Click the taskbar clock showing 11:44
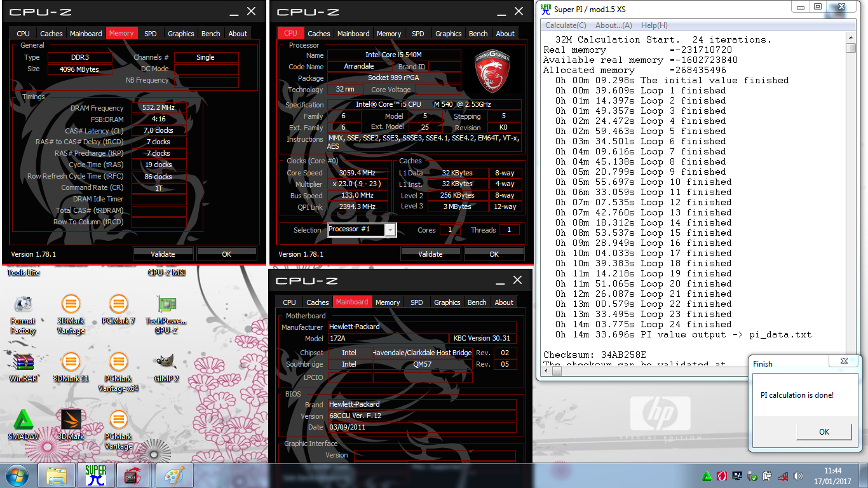The image size is (868, 488). coord(832,476)
